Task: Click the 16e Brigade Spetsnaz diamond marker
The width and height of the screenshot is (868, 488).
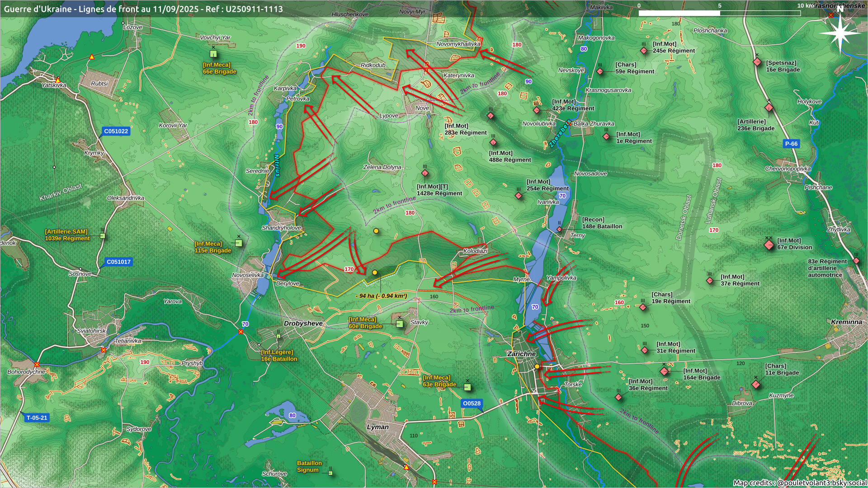Action: pyautogui.click(x=757, y=62)
